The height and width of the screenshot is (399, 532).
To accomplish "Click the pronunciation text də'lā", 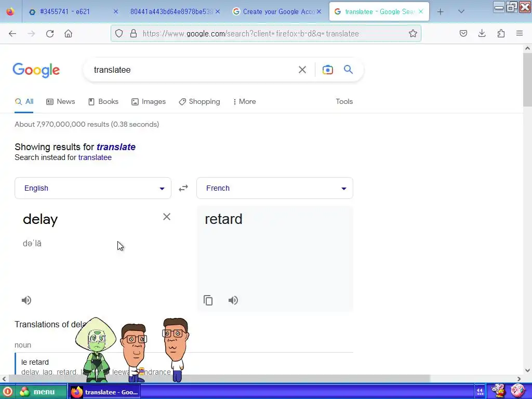I will click(32, 243).
